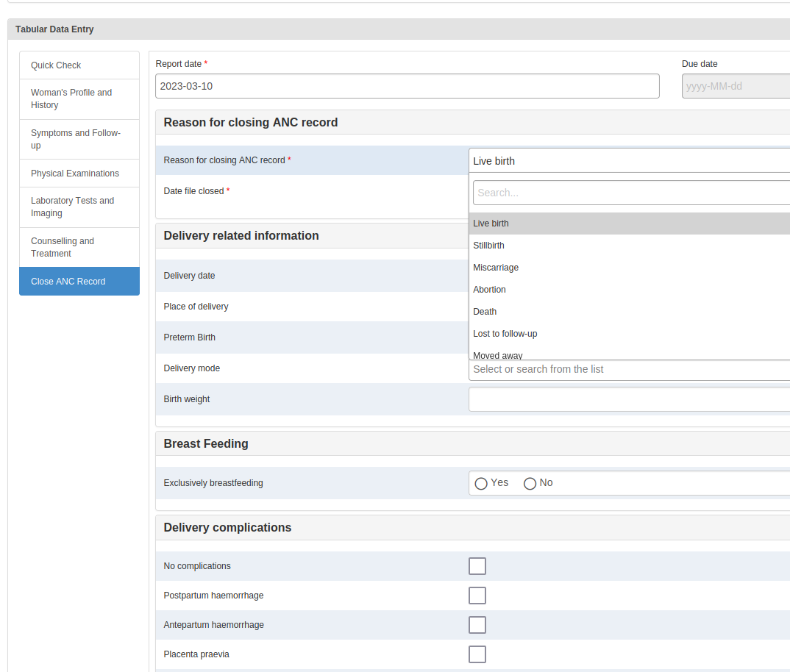
Task: Choose Stillbirth from the dropdown list
Action: pyautogui.click(x=630, y=246)
